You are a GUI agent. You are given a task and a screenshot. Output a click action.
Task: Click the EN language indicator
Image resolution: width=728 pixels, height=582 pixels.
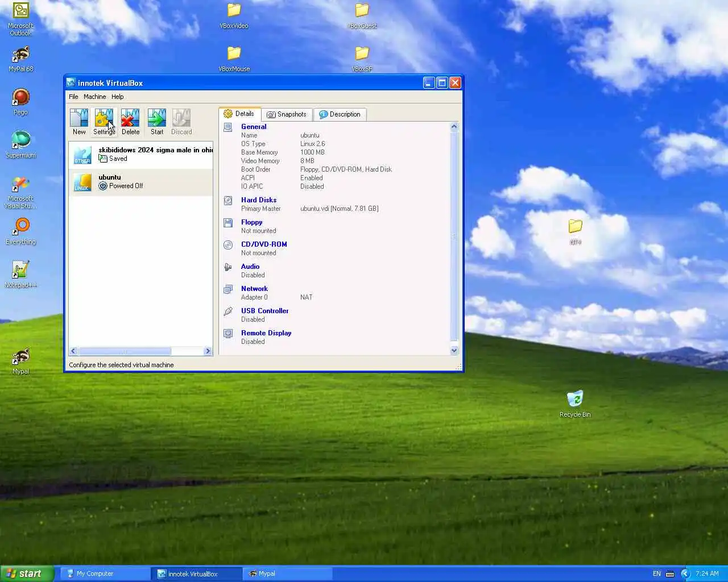657,573
